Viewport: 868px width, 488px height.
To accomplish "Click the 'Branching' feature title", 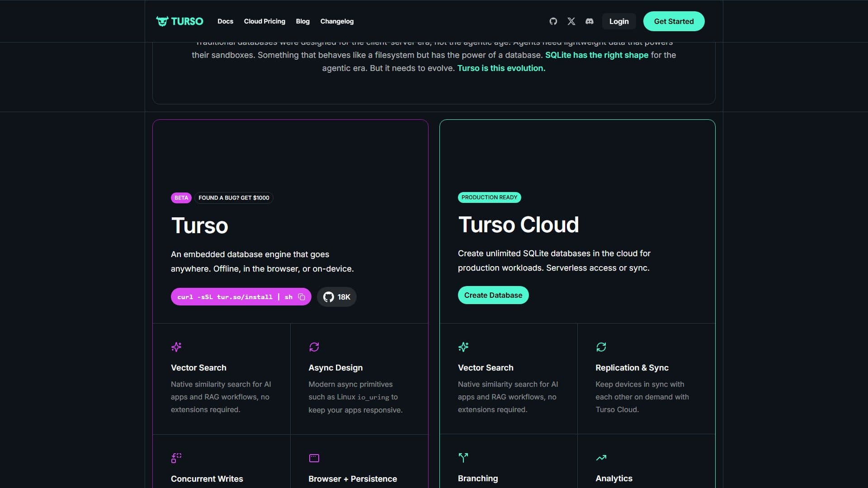I will [478, 479].
